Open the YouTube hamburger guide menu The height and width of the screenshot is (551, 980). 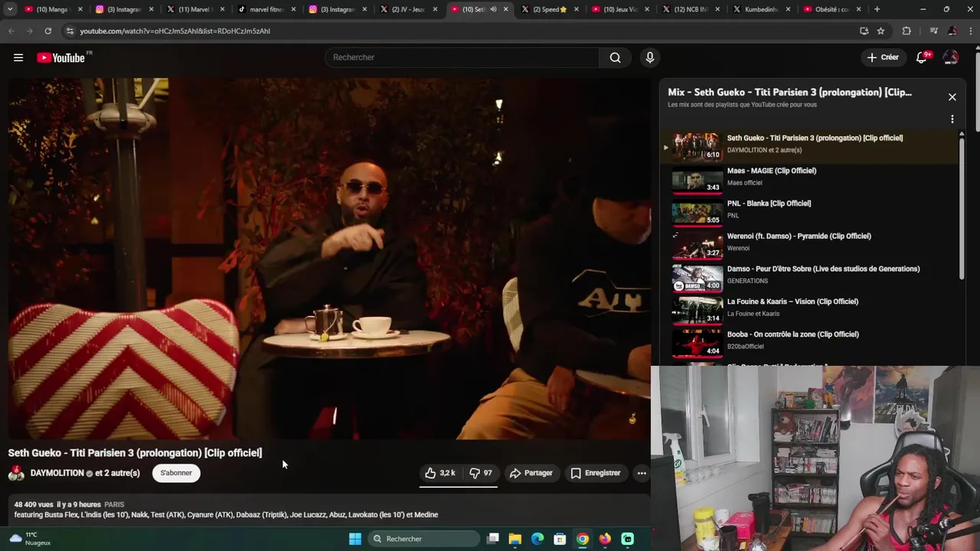(18, 57)
